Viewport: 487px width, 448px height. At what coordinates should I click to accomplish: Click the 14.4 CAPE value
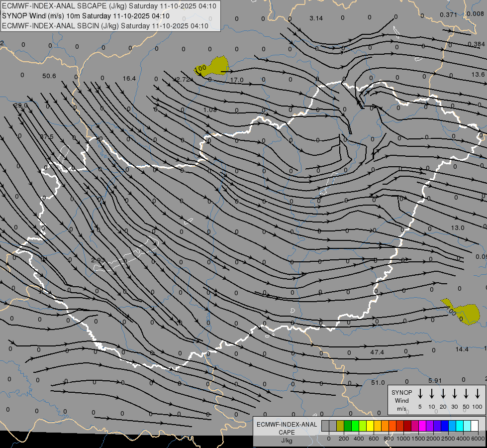click(462, 349)
